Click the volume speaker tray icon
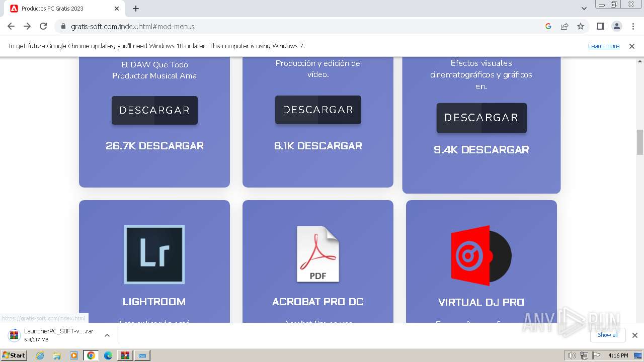The height and width of the screenshot is (362, 644). 572,355
